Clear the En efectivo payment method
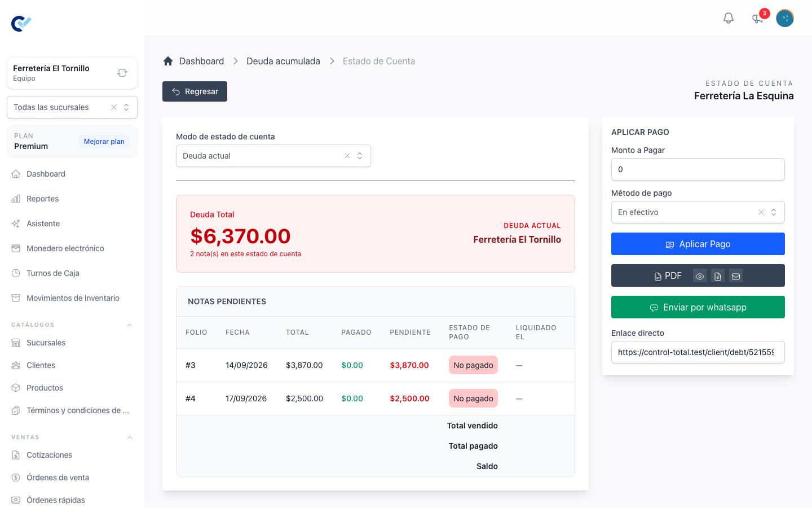812x508 pixels. point(761,212)
